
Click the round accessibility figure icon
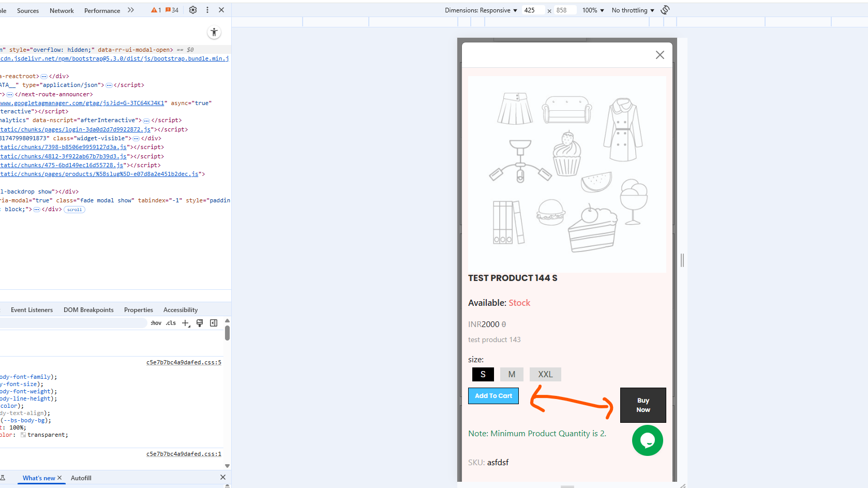214,33
